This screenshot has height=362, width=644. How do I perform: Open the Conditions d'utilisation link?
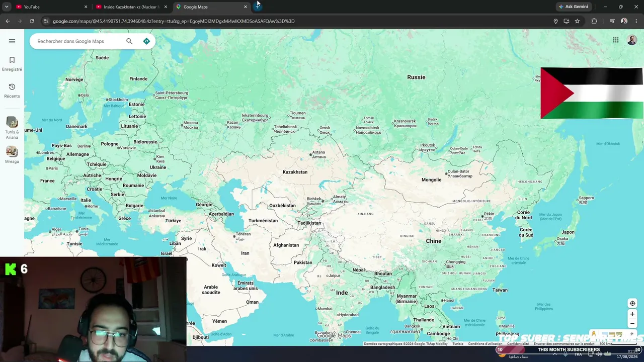pos(485,344)
